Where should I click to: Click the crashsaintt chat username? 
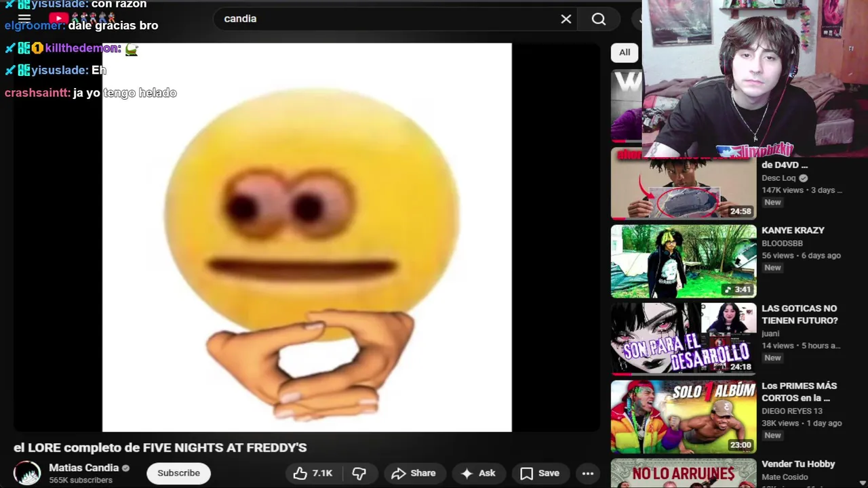(x=37, y=93)
